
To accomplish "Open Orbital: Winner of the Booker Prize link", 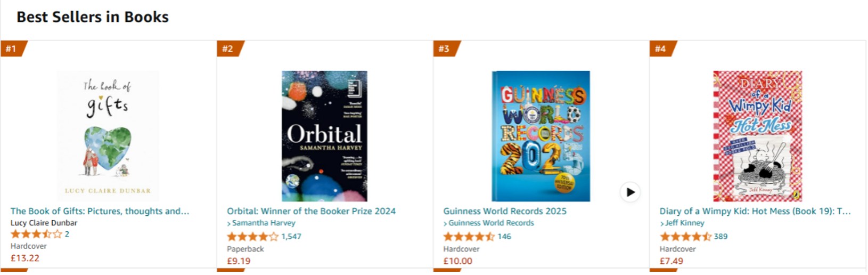I will (311, 211).
